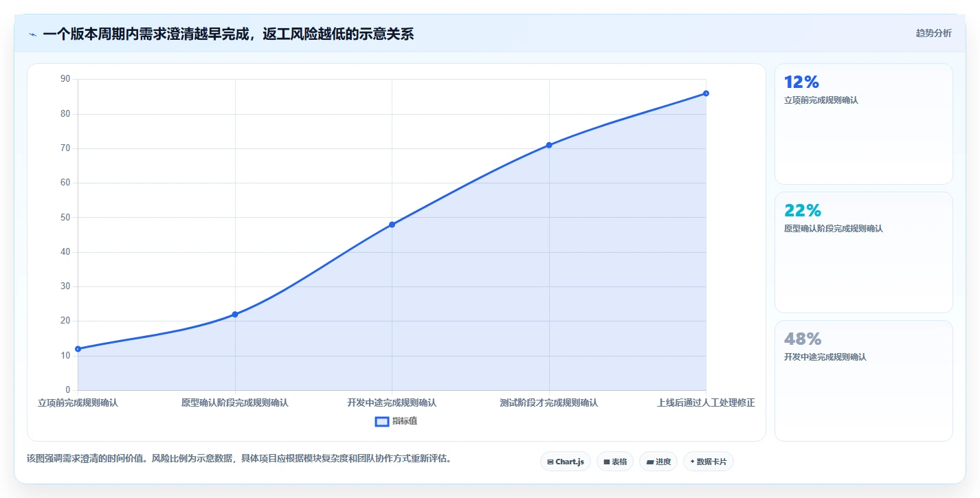Click the 趋势分析 label in header

tap(933, 33)
